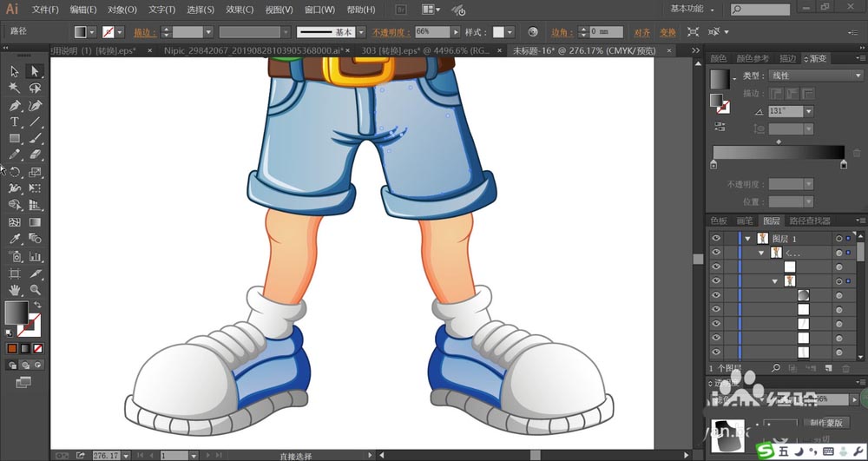
Task: Select the Eyedropper tool
Action: point(15,239)
